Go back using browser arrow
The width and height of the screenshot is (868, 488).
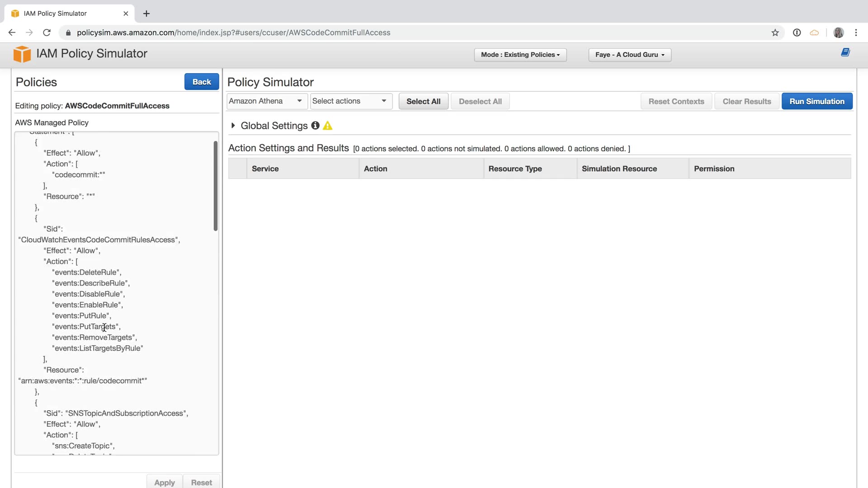[12, 33]
